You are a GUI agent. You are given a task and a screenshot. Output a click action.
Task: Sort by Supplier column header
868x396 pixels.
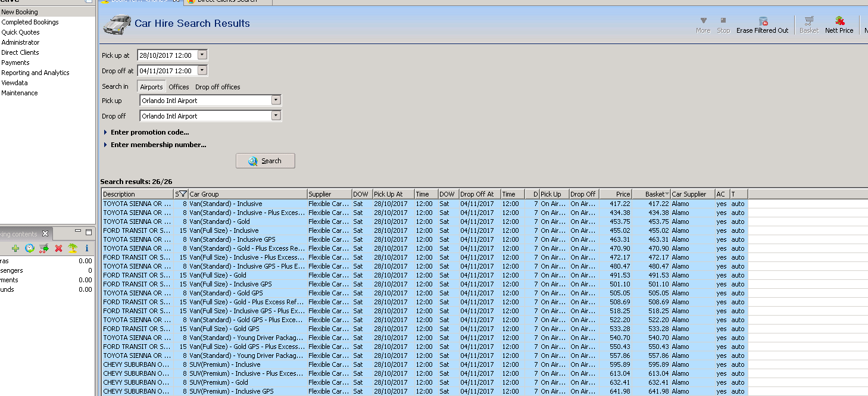coord(329,194)
